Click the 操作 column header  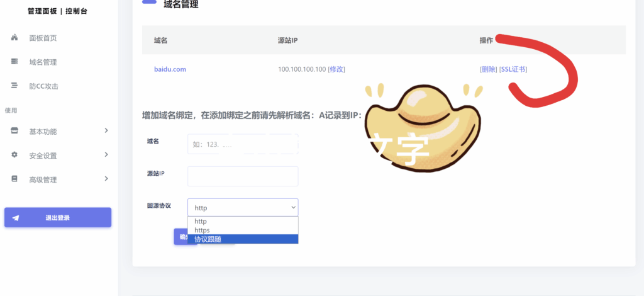click(x=486, y=40)
